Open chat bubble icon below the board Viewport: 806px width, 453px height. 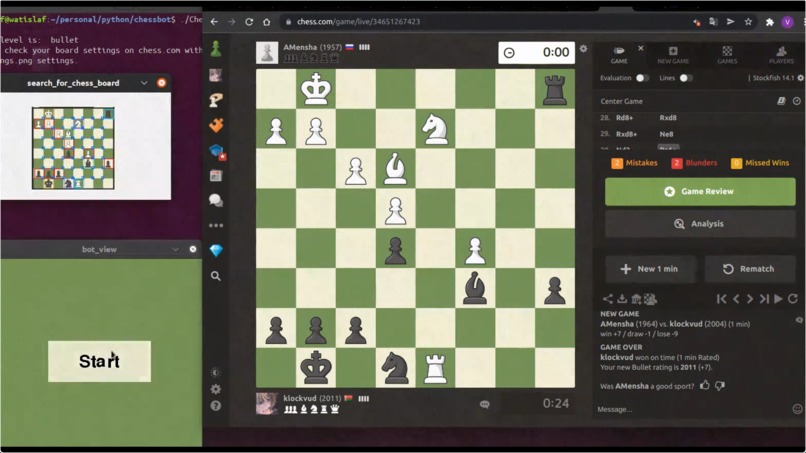click(484, 404)
